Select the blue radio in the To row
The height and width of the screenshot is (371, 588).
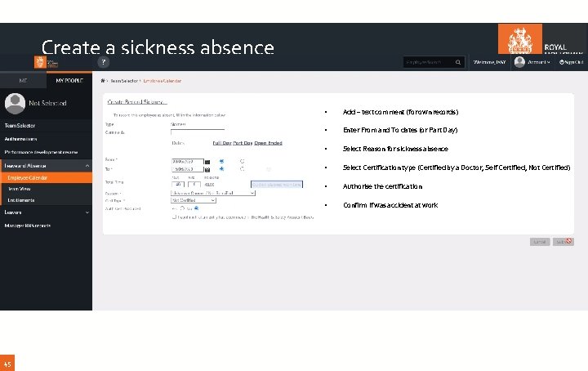(221, 169)
